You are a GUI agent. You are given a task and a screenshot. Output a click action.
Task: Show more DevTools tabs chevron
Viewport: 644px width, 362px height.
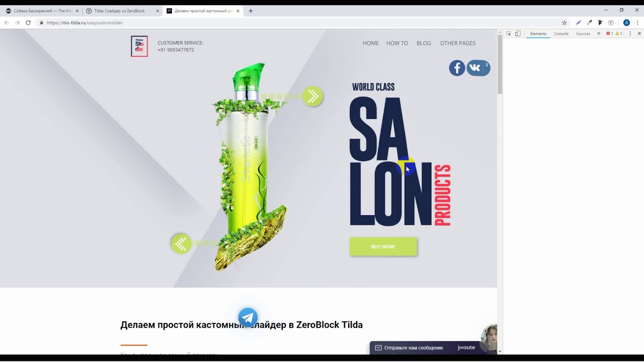point(599,34)
